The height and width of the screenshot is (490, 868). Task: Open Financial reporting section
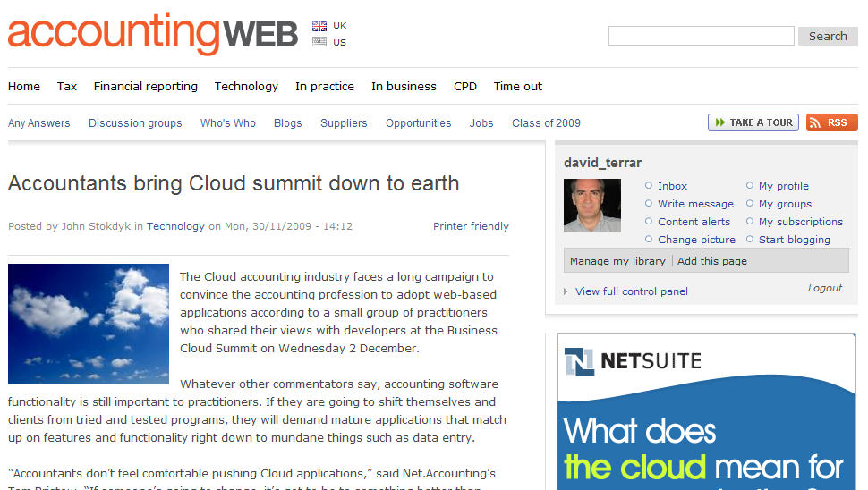point(146,87)
